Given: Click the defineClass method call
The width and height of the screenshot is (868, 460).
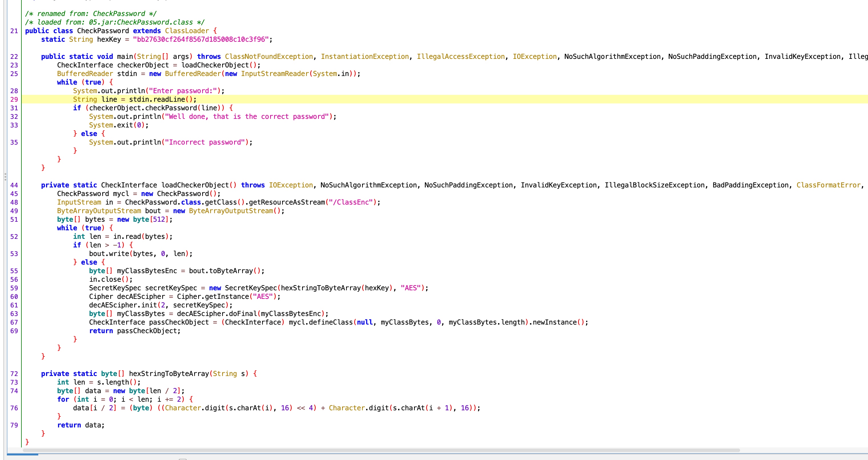Looking at the screenshot, I should click(x=330, y=322).
